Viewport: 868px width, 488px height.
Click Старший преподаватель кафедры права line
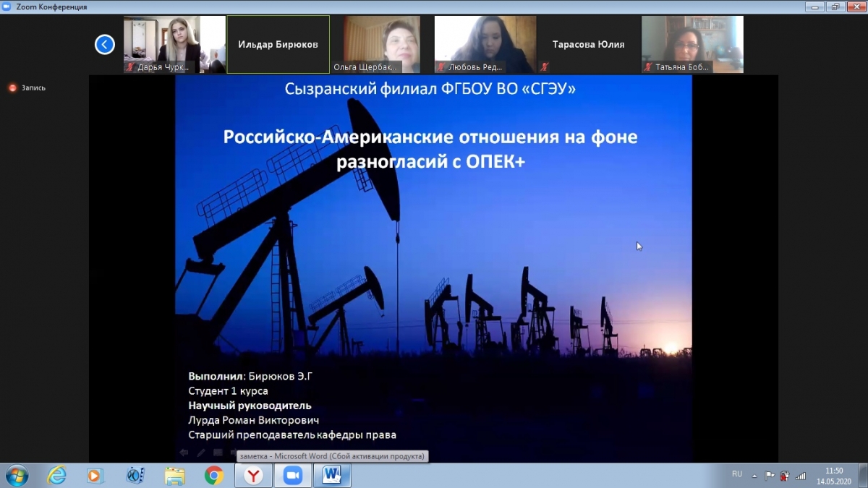(x=292, y=435)
